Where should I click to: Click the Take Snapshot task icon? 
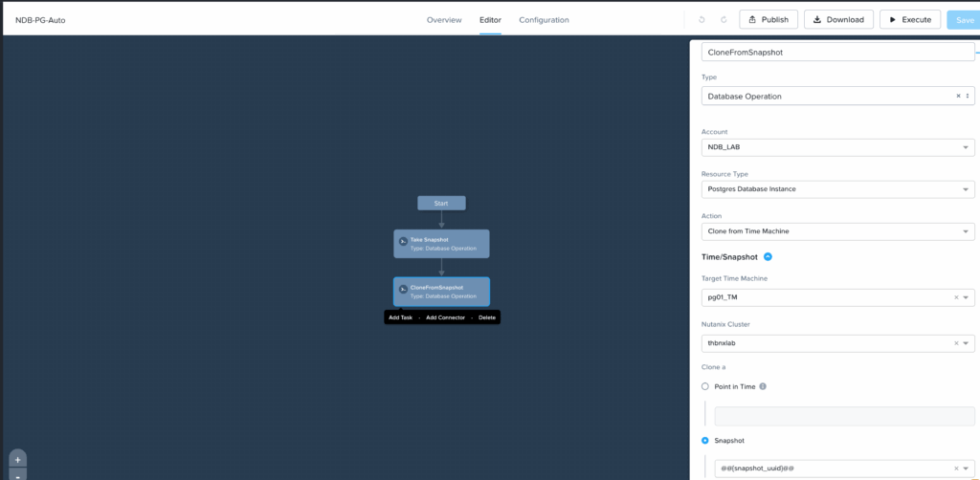403,241
